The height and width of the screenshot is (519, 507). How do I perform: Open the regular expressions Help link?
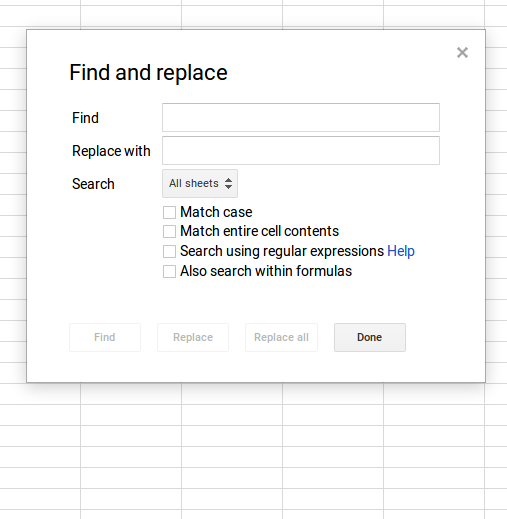(401, 251)
